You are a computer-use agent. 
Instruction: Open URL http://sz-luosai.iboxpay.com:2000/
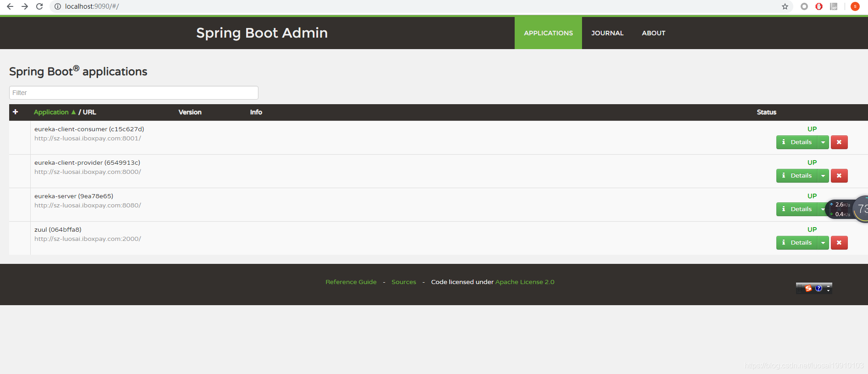88,239
